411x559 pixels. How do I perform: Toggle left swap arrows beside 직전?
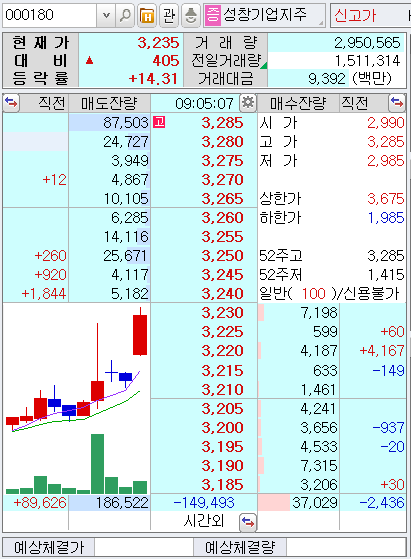[x=11, y=103]
